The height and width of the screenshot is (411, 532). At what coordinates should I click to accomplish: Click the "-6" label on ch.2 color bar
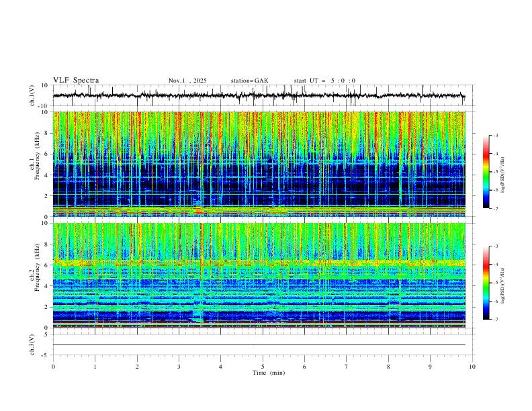[496, 301]
